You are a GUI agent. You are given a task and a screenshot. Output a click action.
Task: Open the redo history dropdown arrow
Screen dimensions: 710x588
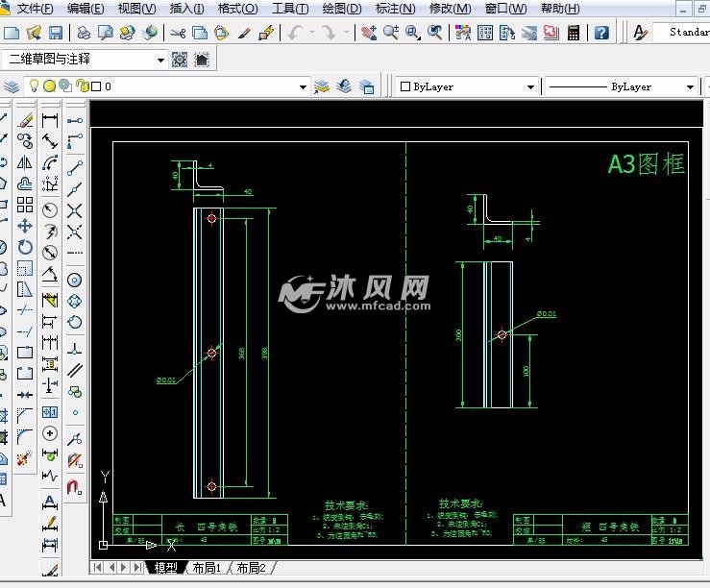click(347, 33)
